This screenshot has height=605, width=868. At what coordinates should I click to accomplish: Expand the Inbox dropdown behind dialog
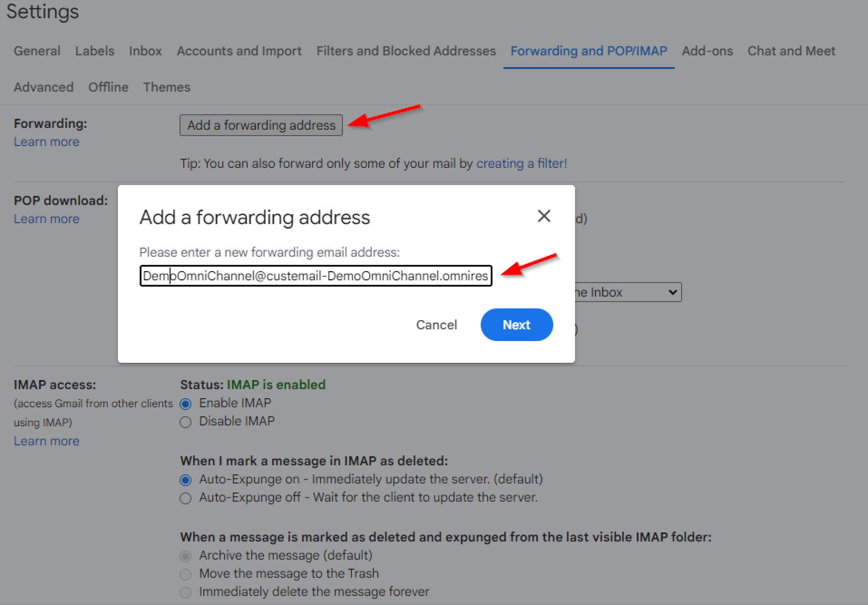628,293
